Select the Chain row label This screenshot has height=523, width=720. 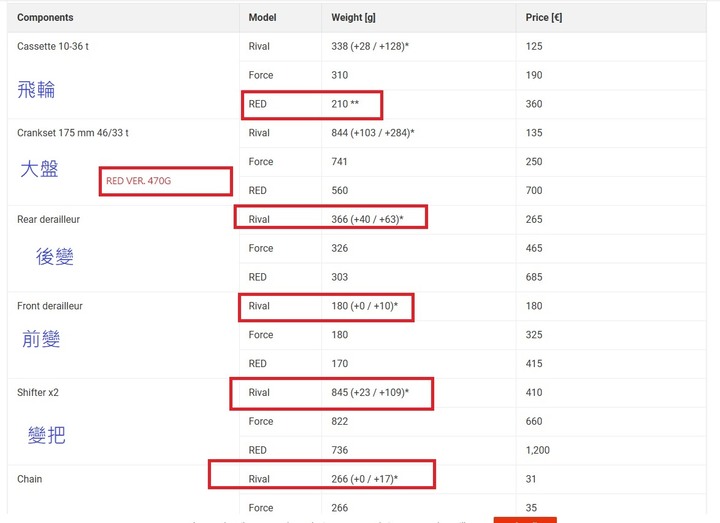29,479
